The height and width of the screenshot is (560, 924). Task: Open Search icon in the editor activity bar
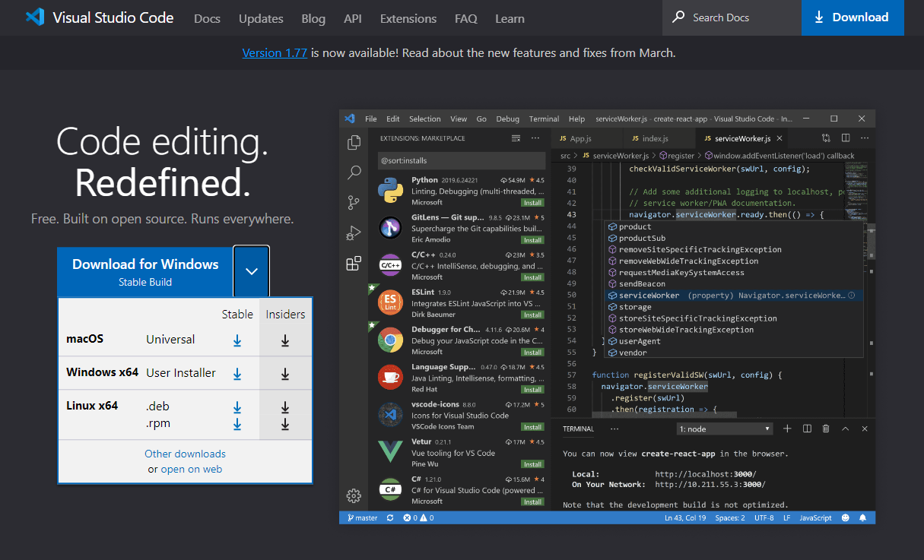tap(354, 172)
